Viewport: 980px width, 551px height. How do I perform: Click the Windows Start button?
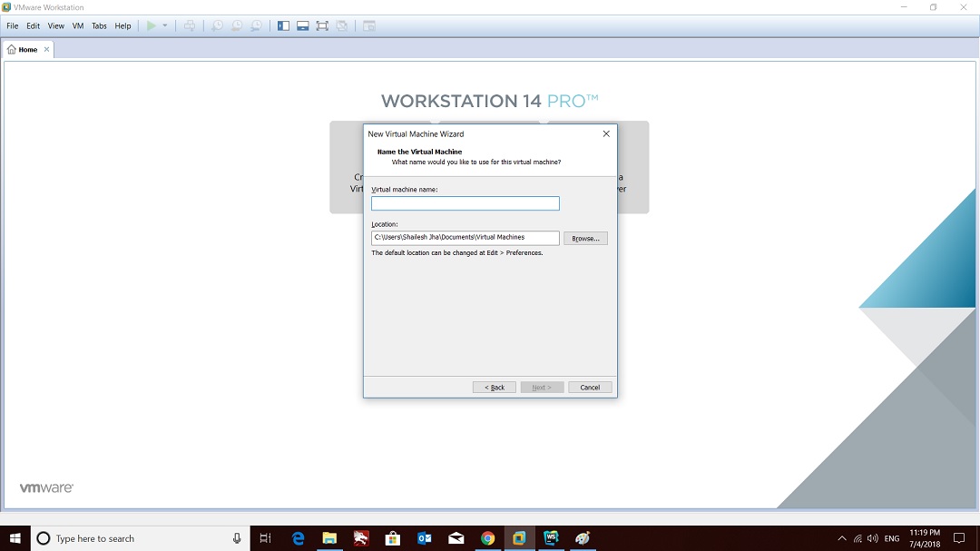pos(15,538)
